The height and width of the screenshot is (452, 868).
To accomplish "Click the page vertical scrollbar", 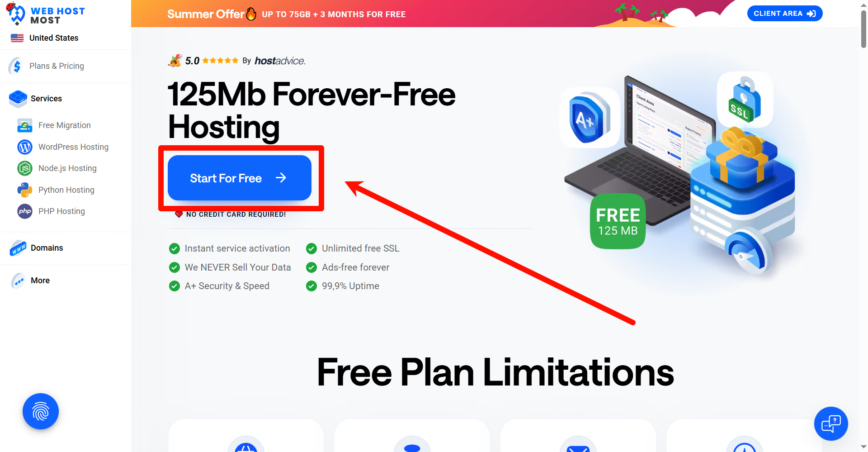I will click(863, 226).
